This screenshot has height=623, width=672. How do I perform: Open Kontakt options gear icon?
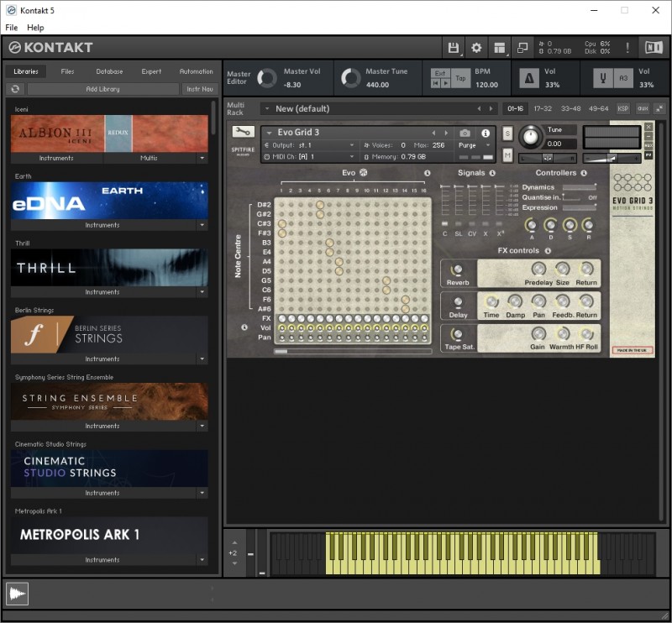click(x=476, y=48)
